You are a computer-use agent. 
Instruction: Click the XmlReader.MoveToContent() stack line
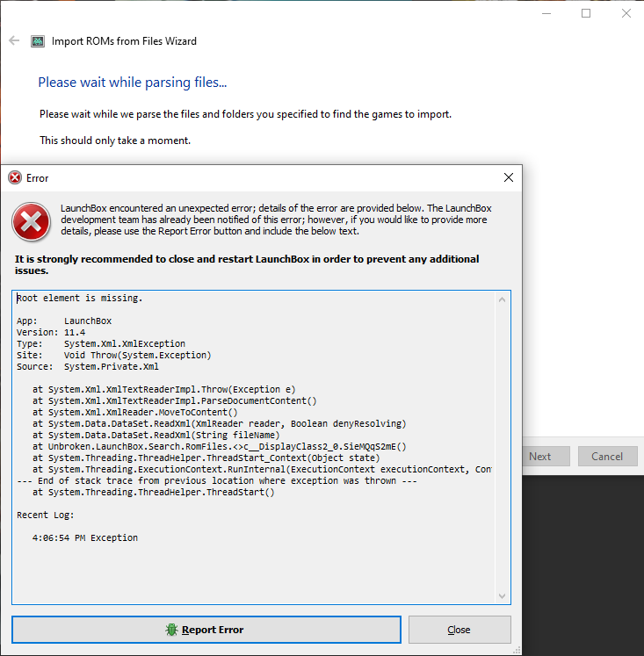point(135,412)
